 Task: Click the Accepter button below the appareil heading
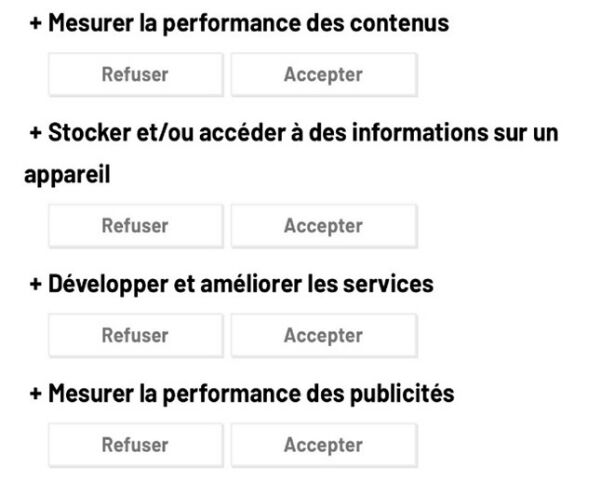324,226
